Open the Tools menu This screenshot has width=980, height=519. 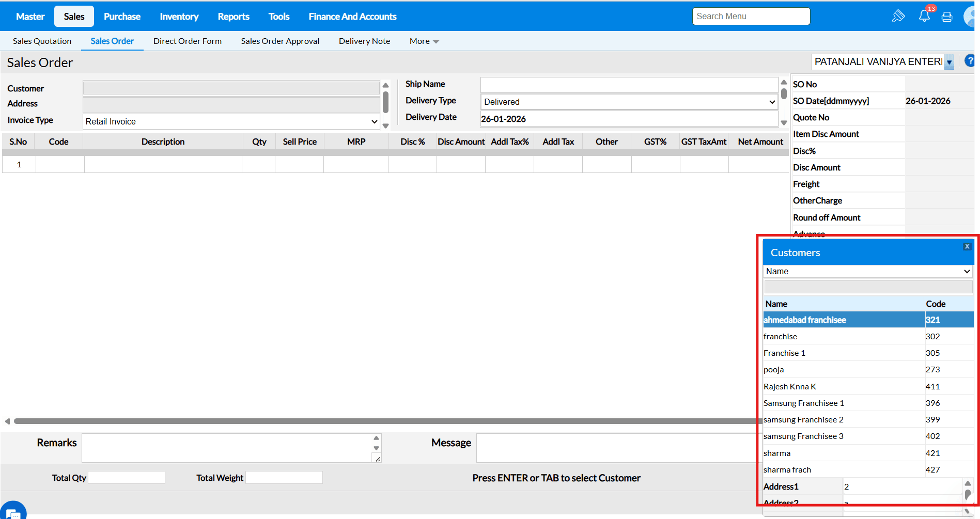[279, 17]
